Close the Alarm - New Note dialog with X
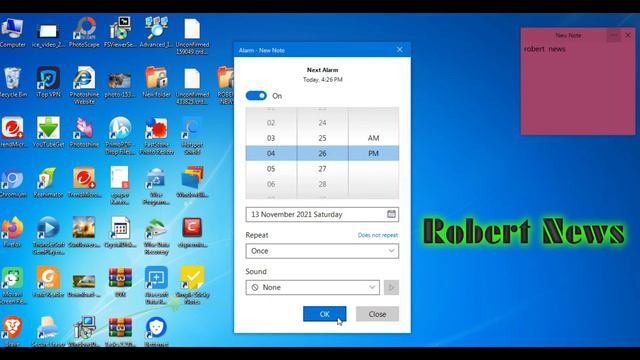640x360 pixels. click(x=400, y=50)
